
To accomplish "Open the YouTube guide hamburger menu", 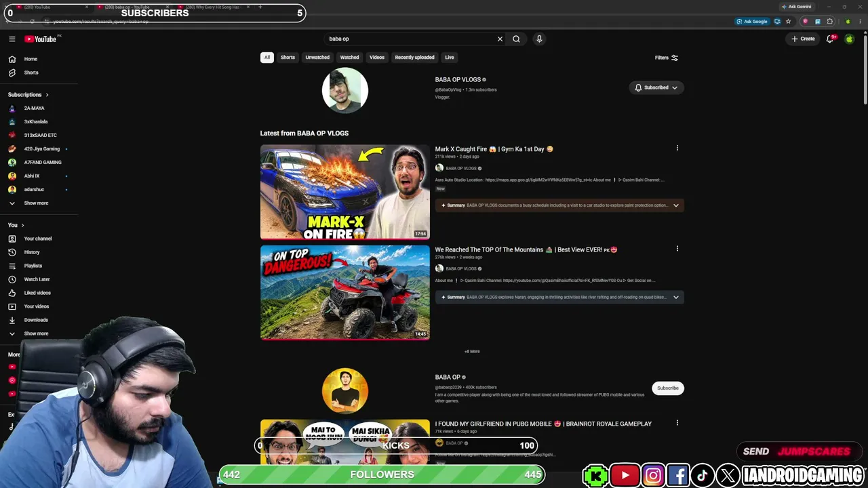I will [12, 39].
